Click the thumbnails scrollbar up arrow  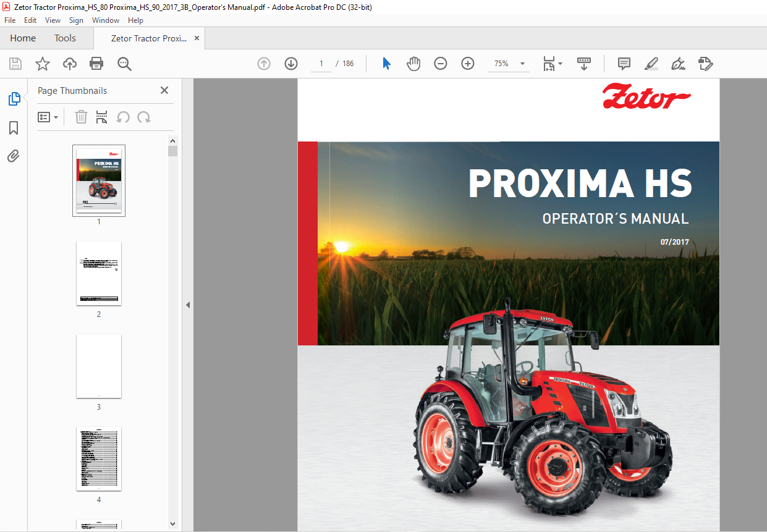click(x=172, y=141)
